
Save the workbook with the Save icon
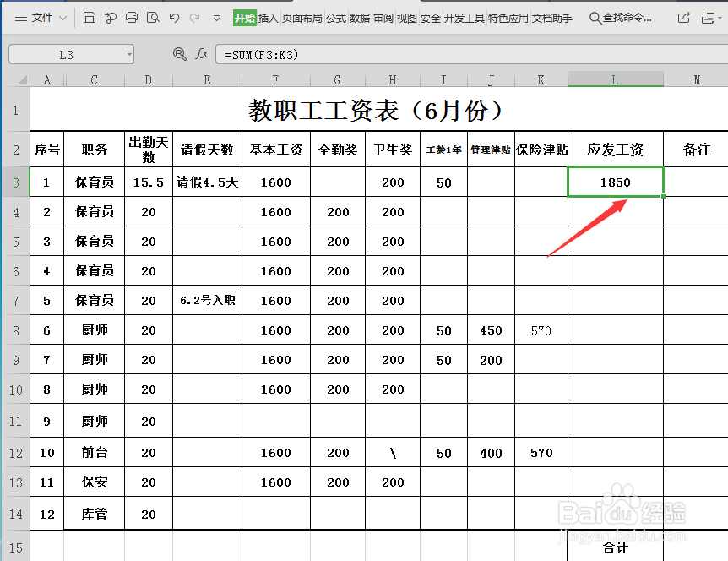point(90,16)
